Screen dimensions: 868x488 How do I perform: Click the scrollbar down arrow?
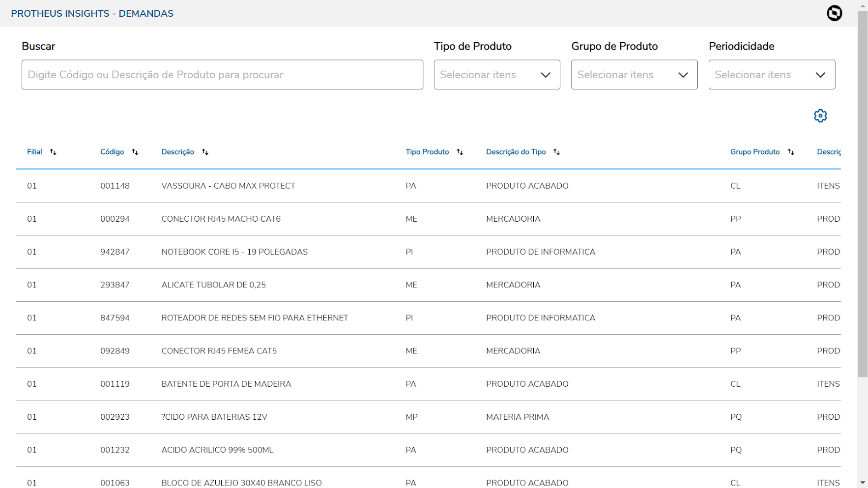863,483
